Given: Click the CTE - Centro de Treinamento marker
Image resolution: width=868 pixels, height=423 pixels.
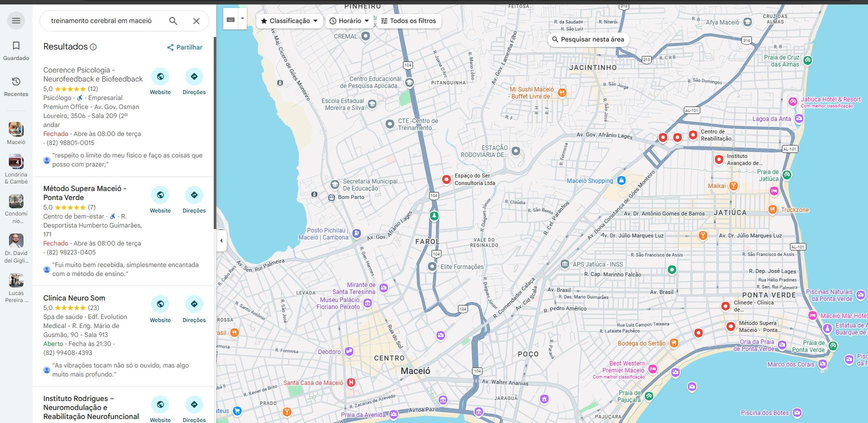Looking at the screenshot, I should tap(390, 124).
